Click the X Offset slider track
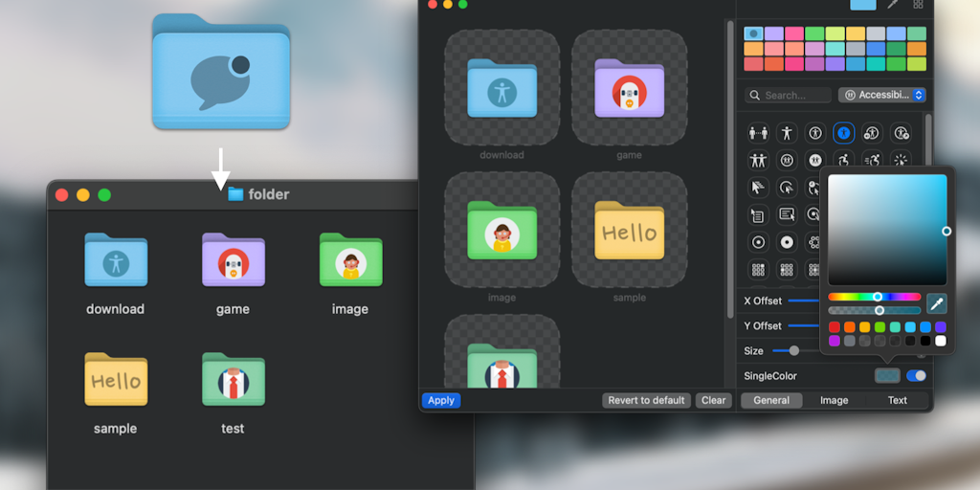 point(804,301)
